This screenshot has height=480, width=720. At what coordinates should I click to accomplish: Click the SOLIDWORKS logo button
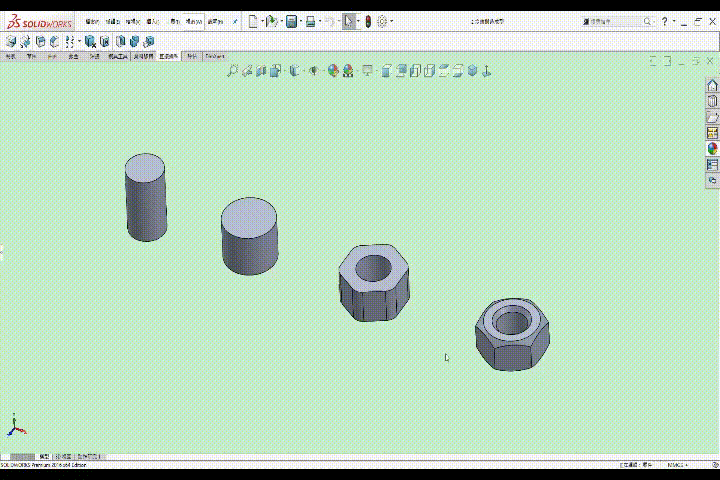pos(38,21)
